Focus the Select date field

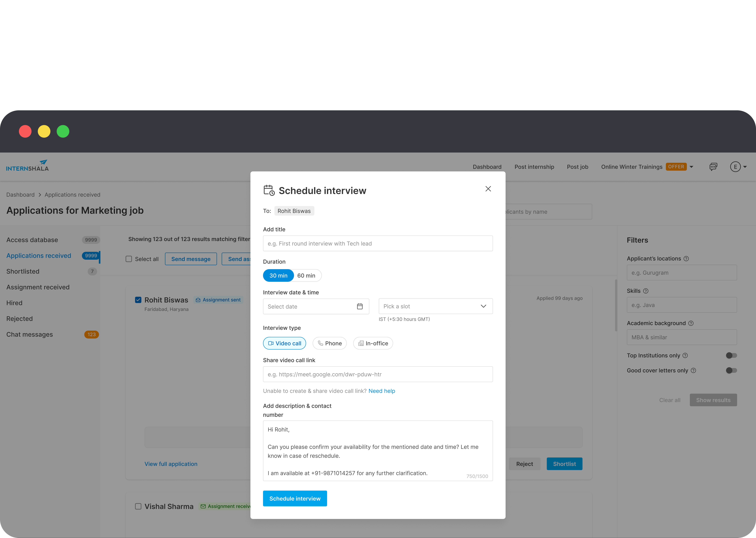[316, 306]
